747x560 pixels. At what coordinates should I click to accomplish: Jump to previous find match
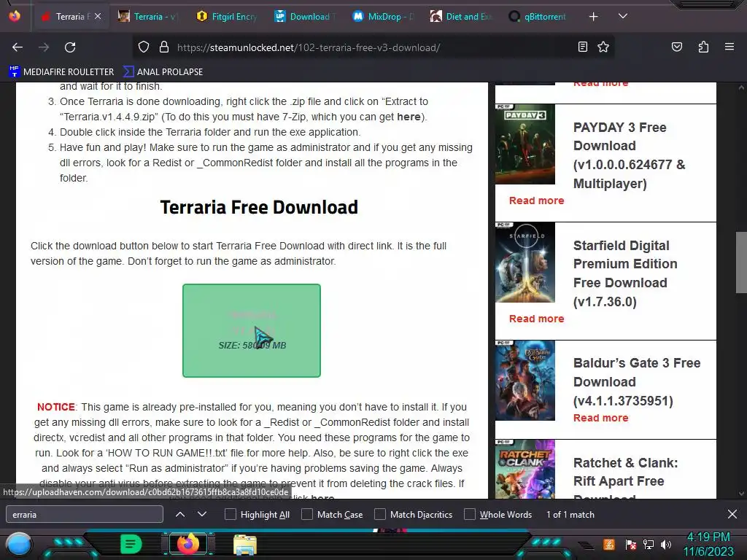(180, 514)
